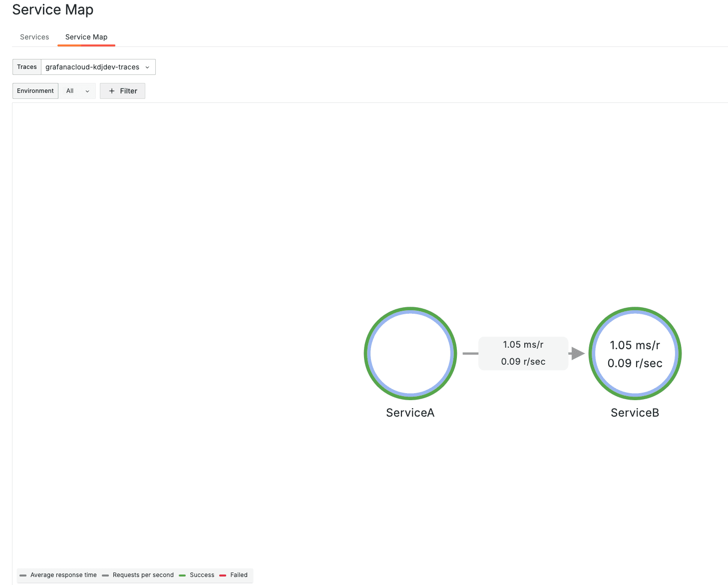Click the plus icon on the Filter button
Viewport: 728px width, 585px height.
pos(112,91)
